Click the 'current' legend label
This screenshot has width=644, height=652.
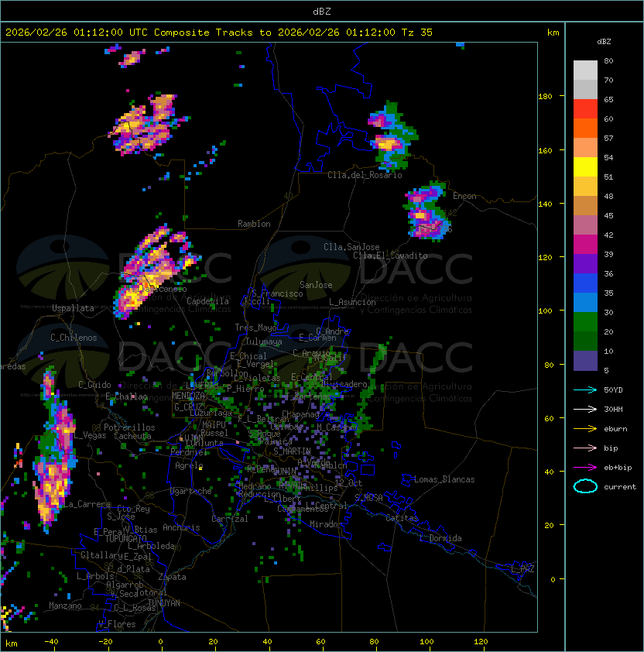[x=620, y=487]
